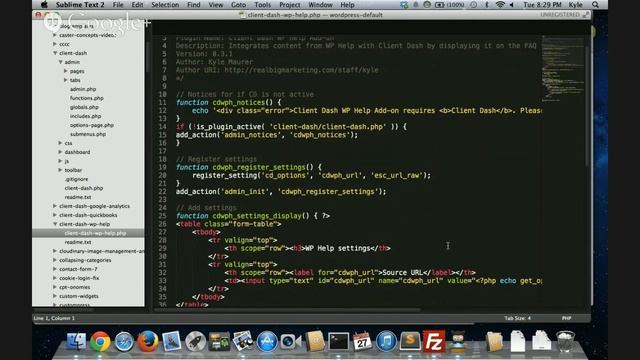Click the editor's vertical scrollbar
This screenshot has width=640, height=360.
587,105
